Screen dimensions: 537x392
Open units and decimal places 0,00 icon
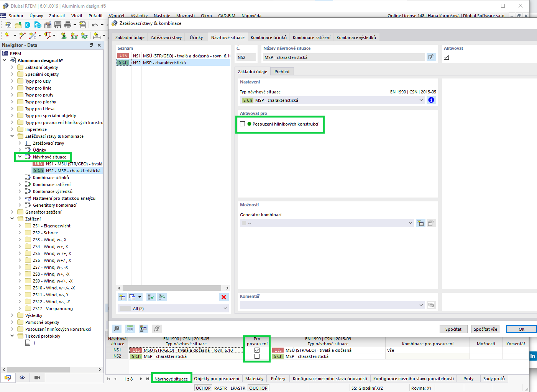point(130,328)
